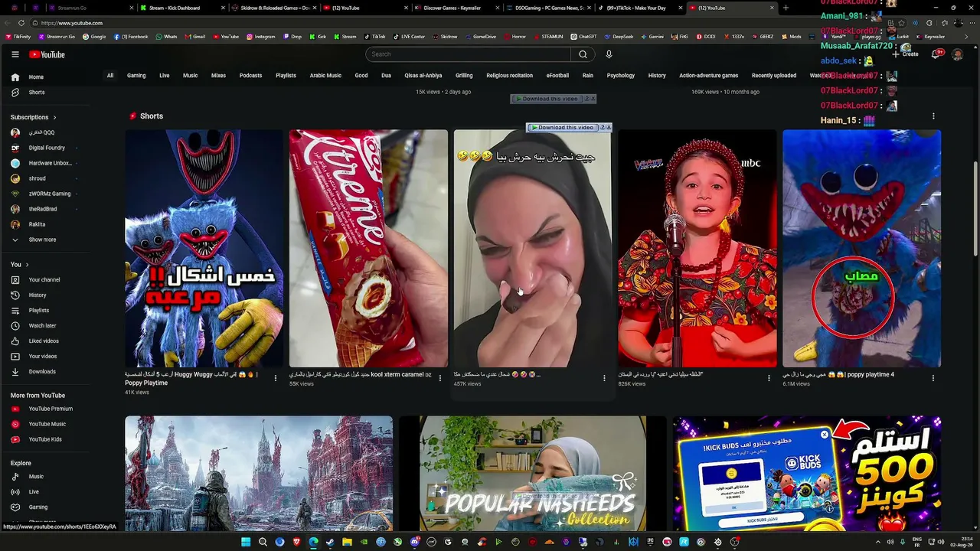The width and height of the screenshot is (980, 551).
Task: Close the Kick Buds ad popup
Action: [x=825, y=435]
